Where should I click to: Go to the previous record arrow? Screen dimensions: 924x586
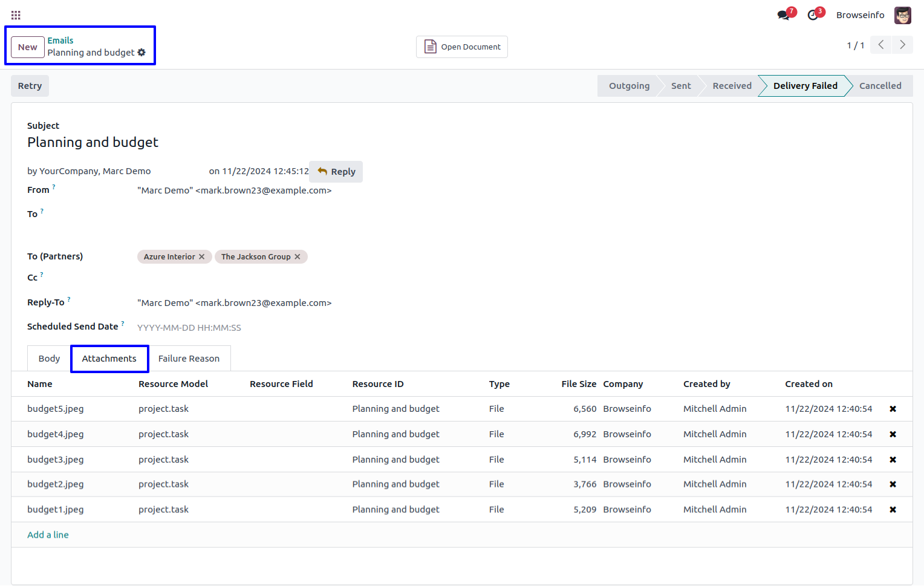[x=881, y=45]
